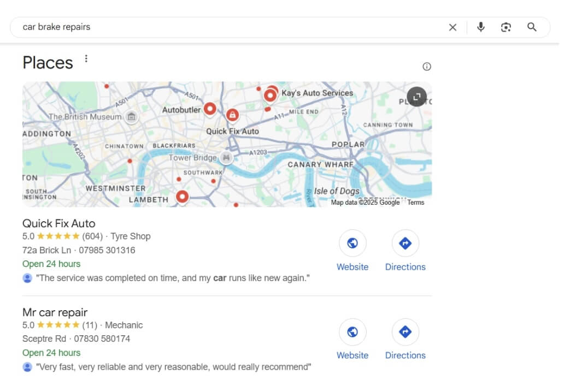Select the Quick Fix Auto map pin

pyautogui.click(x=234, y=115)
